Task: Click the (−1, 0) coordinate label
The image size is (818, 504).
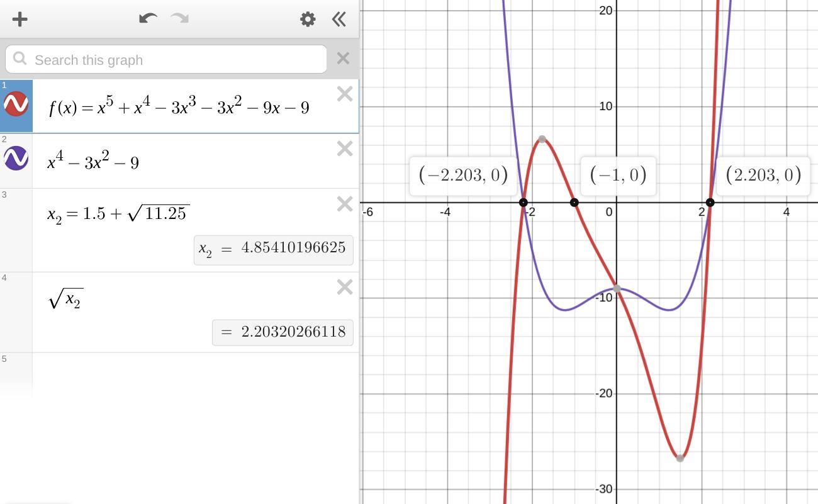Action: pos(618,175)
